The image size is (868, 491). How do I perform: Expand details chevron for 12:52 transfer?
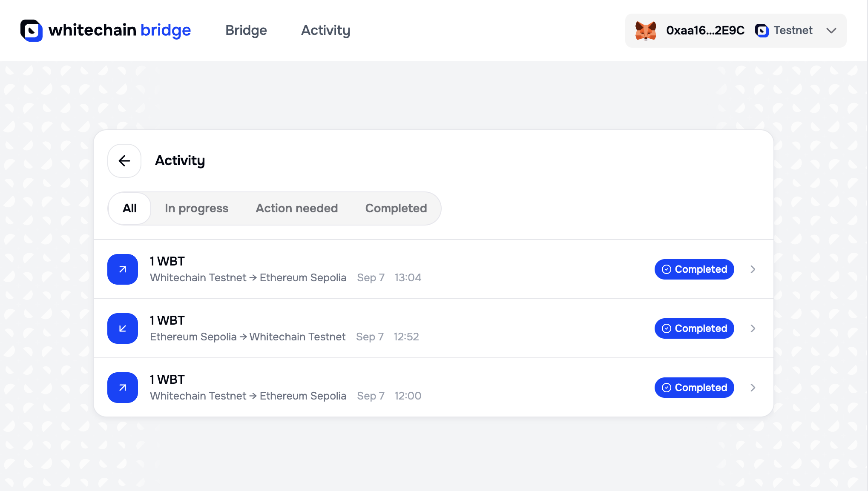(753, 328)
